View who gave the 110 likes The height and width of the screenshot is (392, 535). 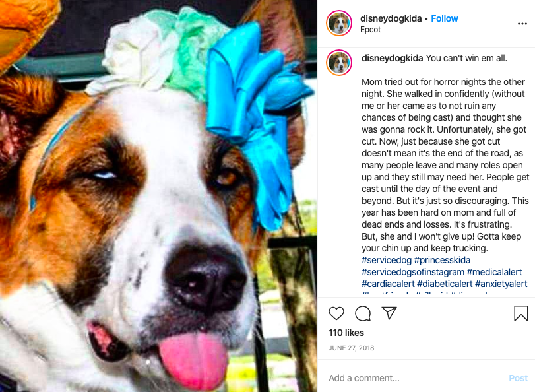[x=346, y=333]
